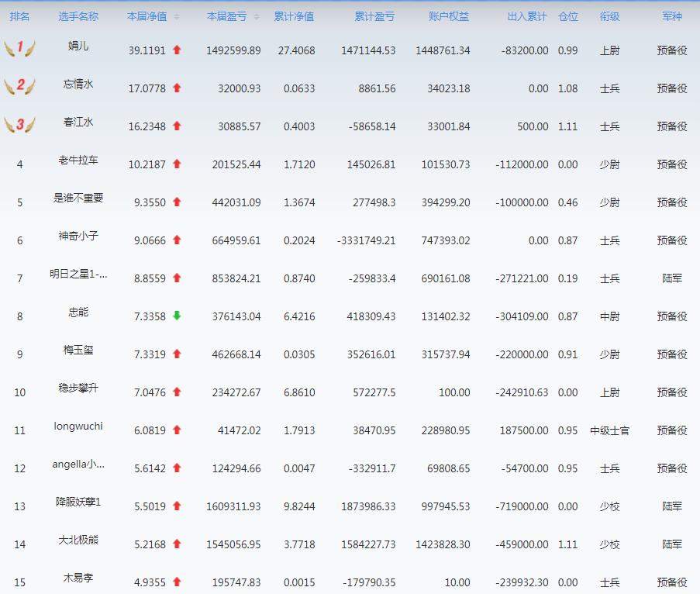Open player 大北极熊 profile
Image resolution: width=700 pixels, height=594 pixels.
(x=78, y=540)
